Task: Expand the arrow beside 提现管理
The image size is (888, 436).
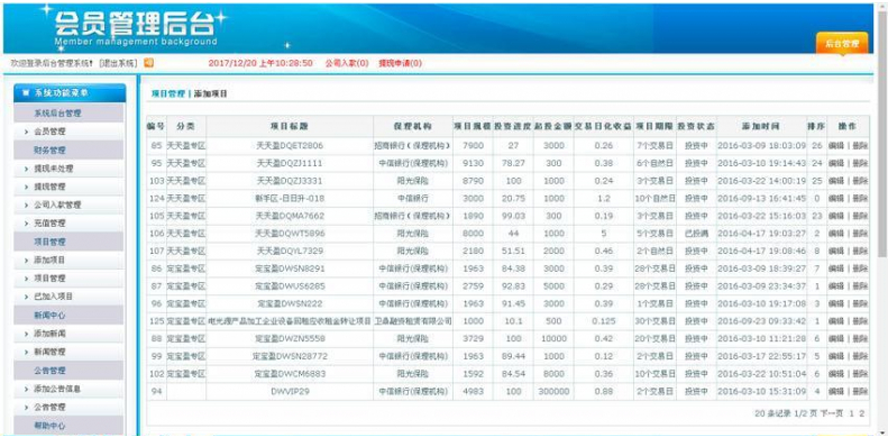Action: tap(26, 186)
